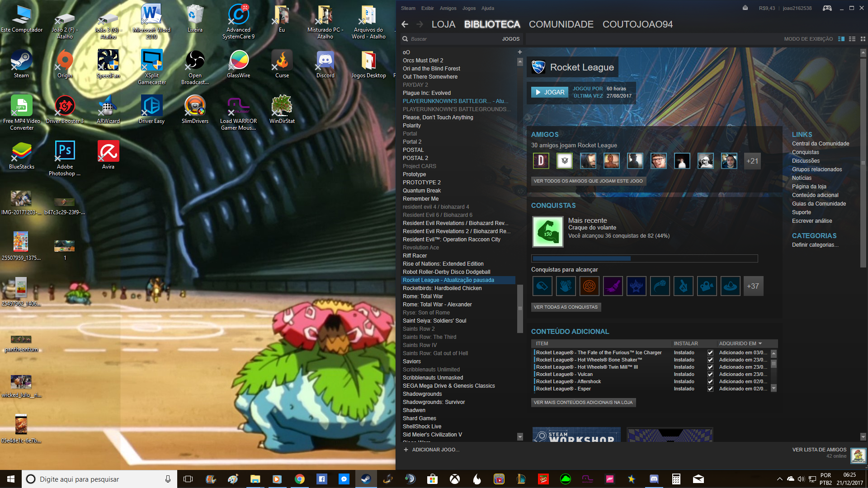Viewport: 868px width, 488px height.
Task: Show +21 more friends playing
Action: (752, 161)
